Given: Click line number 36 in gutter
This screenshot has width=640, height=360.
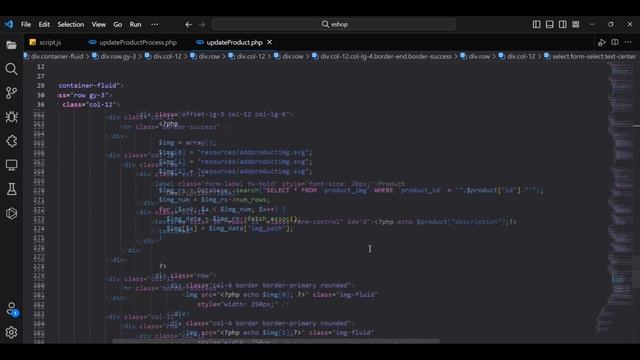Looking at the screenshot, I should [41, 104].
